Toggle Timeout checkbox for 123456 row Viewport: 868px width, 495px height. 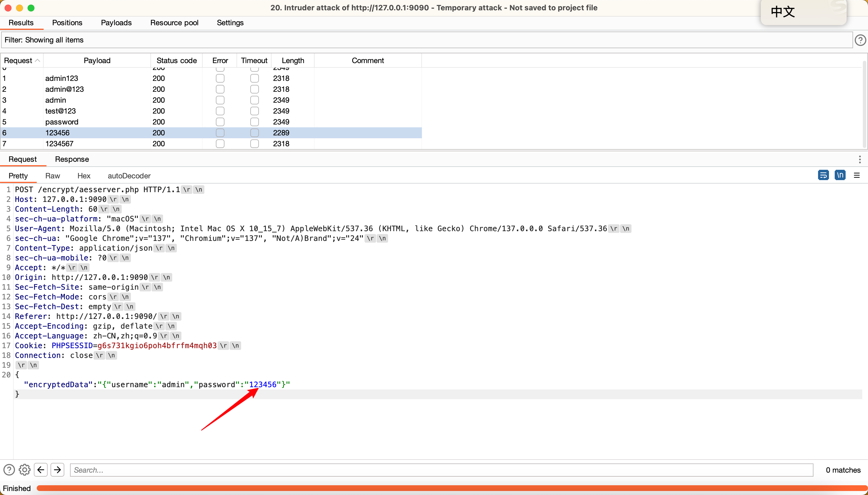tap(255, 133)
